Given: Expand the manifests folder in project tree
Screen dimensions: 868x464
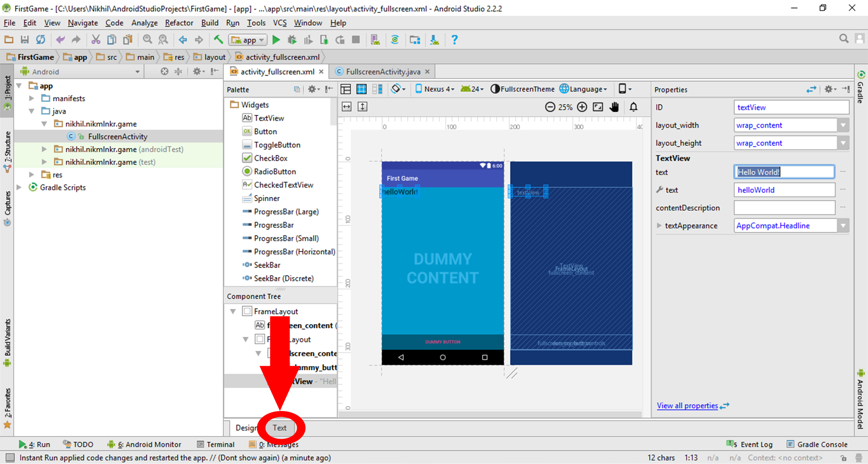Looking at the screenshot, I should click(31, 99).
